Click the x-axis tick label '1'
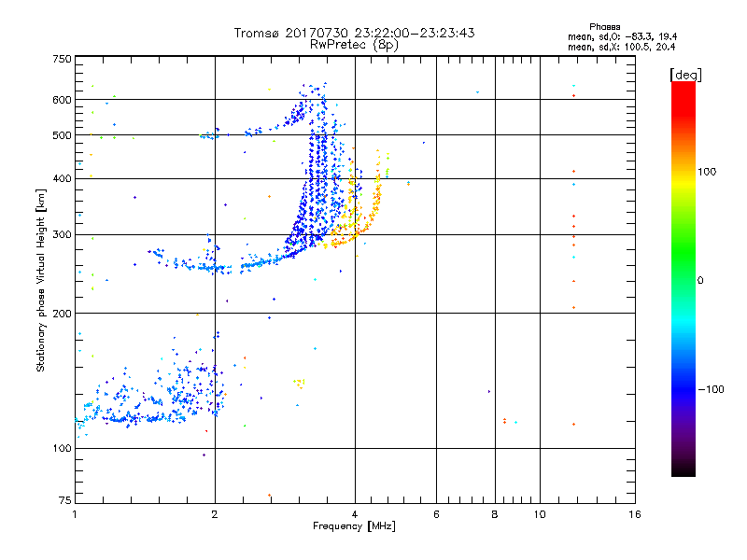The image size is (747, 560). pos(75,514)
